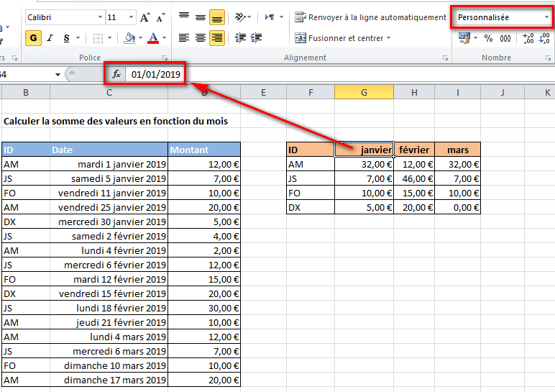555x392 pixels.
Task: Select the 46,00 € cell
Action: point(414,179)
